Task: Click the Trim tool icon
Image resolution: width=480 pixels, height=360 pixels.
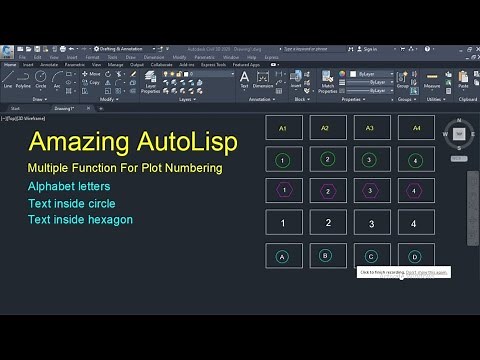Action: click(x=119, y=74)
